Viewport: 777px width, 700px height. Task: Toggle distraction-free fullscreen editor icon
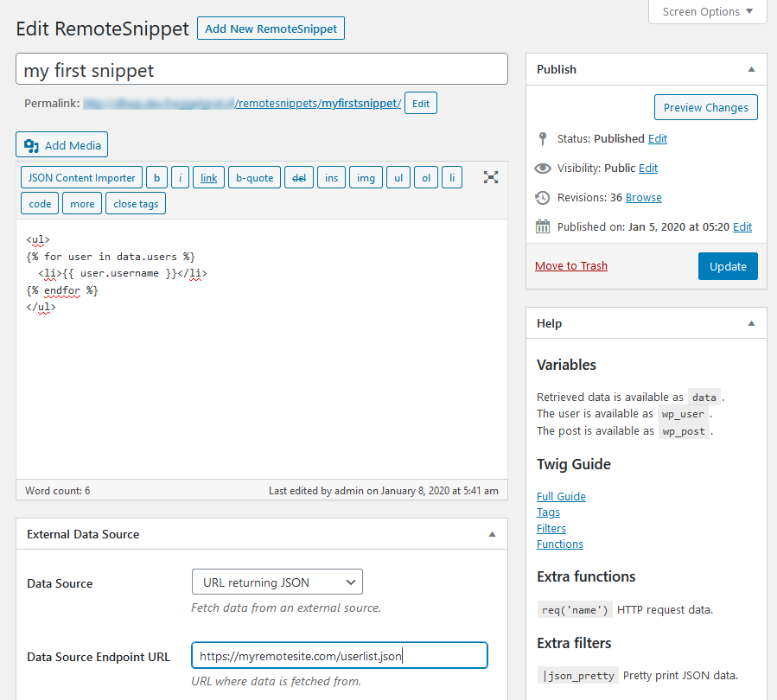491,177
